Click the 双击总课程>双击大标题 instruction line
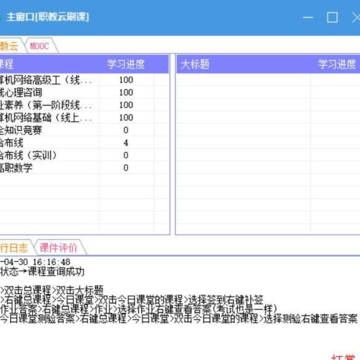 tap(52, 289)
